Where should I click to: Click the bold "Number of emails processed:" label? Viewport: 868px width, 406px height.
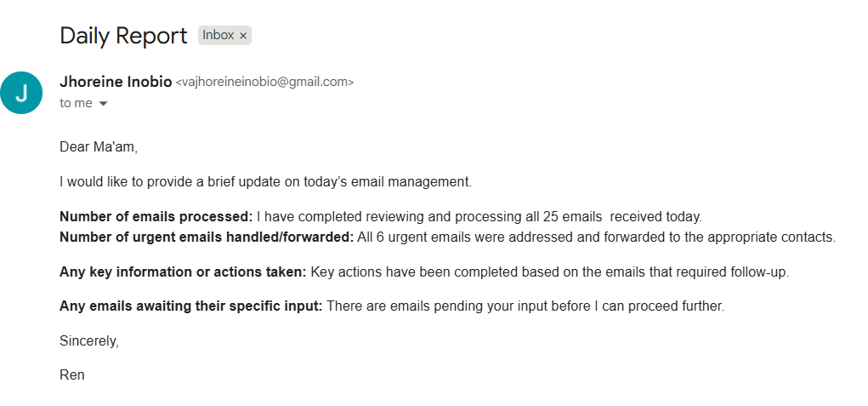point(156,216)
